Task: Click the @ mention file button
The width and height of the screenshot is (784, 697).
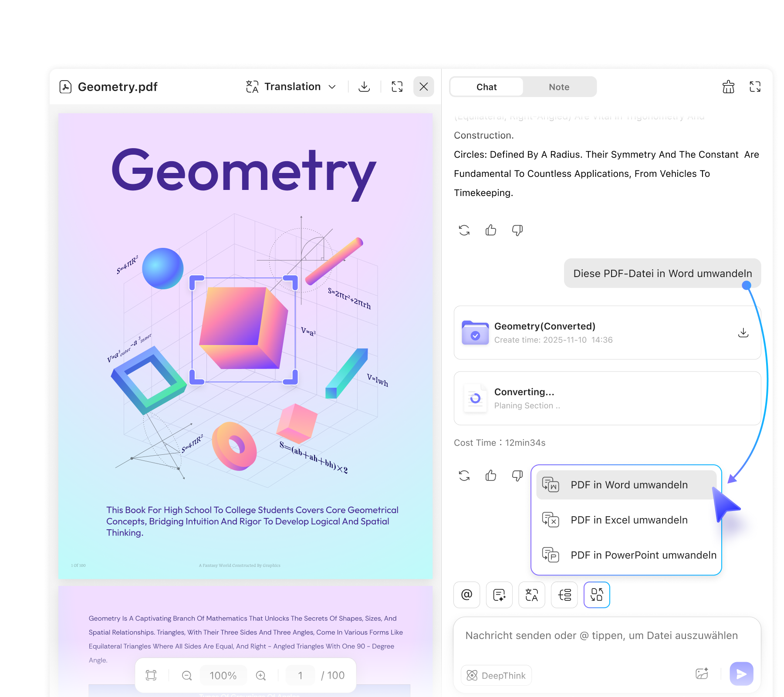Action: click(x=466, y=595)
